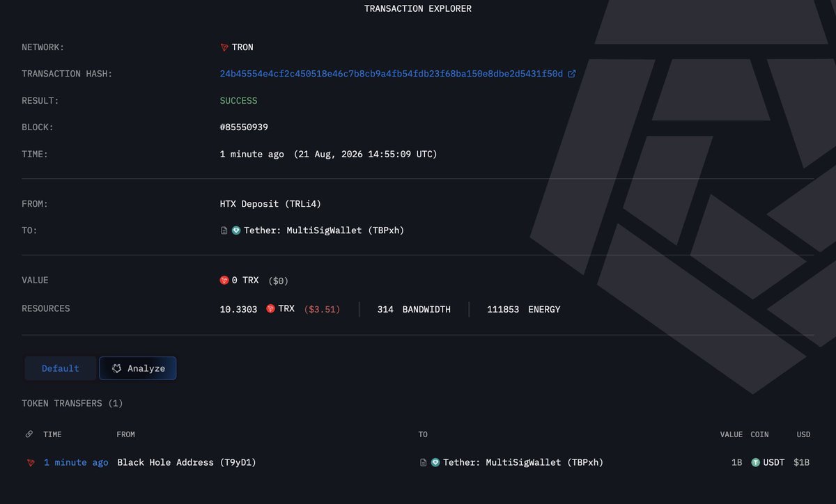This screenshot has width=836, height=504.
Task: Click the 1B transfer value
Action: pos(736,462)
